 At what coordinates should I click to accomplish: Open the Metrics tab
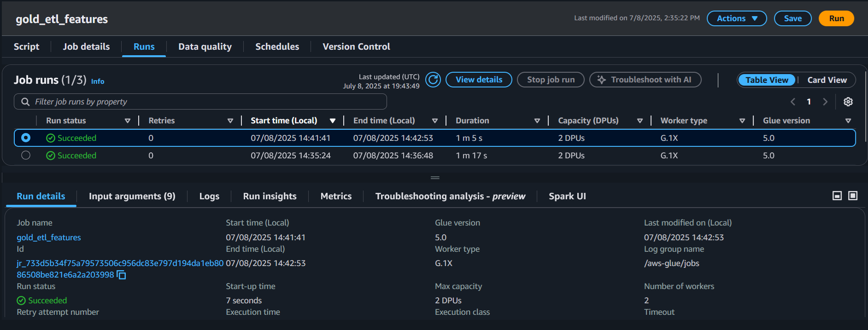click(x=336, y=196)
